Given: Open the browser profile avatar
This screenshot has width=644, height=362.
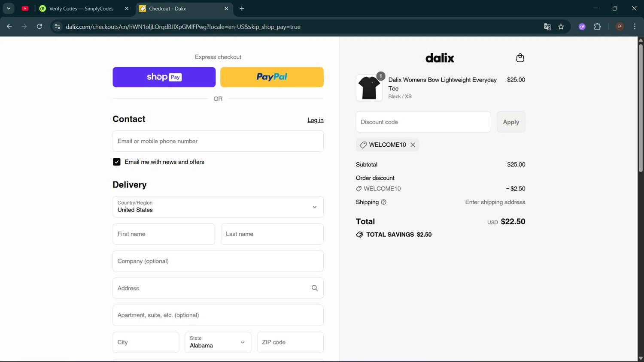Looking at the screenshot, I should (620, 27).
